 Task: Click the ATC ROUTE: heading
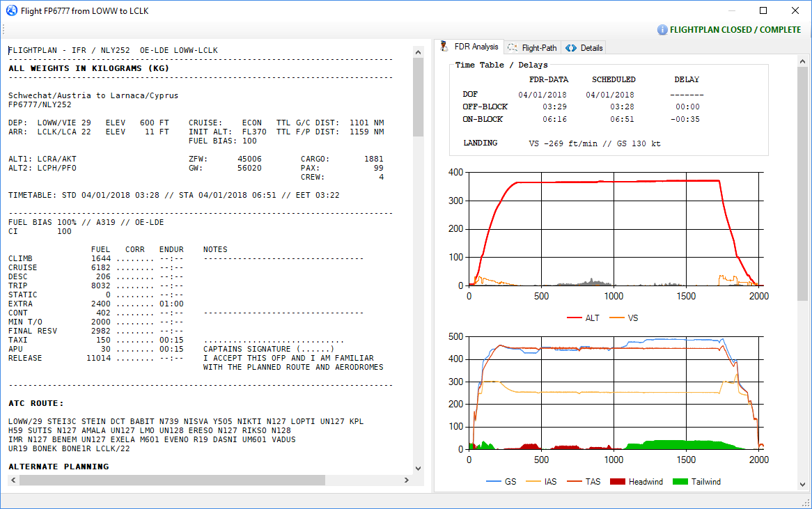(36, 403)
